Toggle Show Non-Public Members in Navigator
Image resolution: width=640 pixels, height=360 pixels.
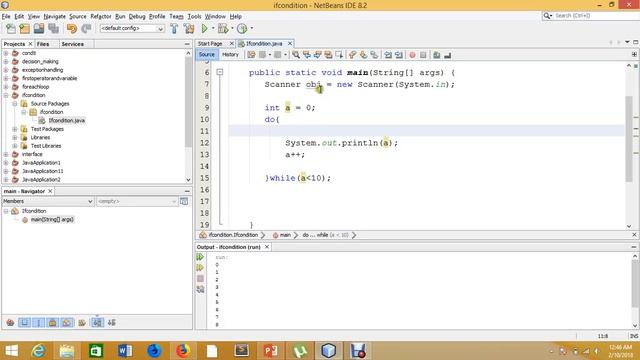53,322
